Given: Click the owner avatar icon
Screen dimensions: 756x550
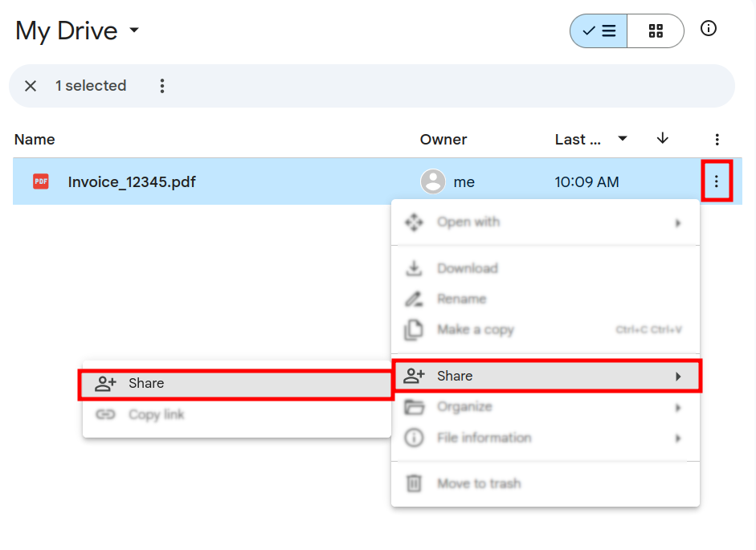Looking at the screenshot, I should pos(433,182).
